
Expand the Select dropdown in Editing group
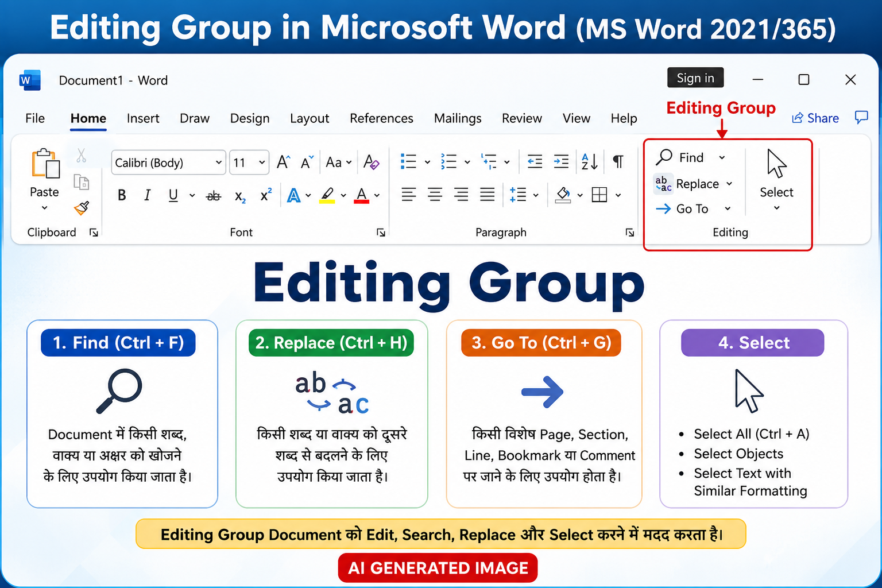777,208
